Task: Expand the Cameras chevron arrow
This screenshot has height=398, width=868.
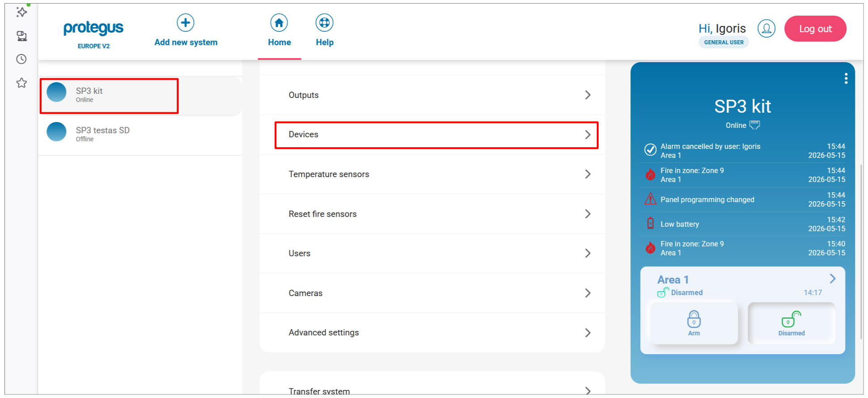Action: point(588,293)
